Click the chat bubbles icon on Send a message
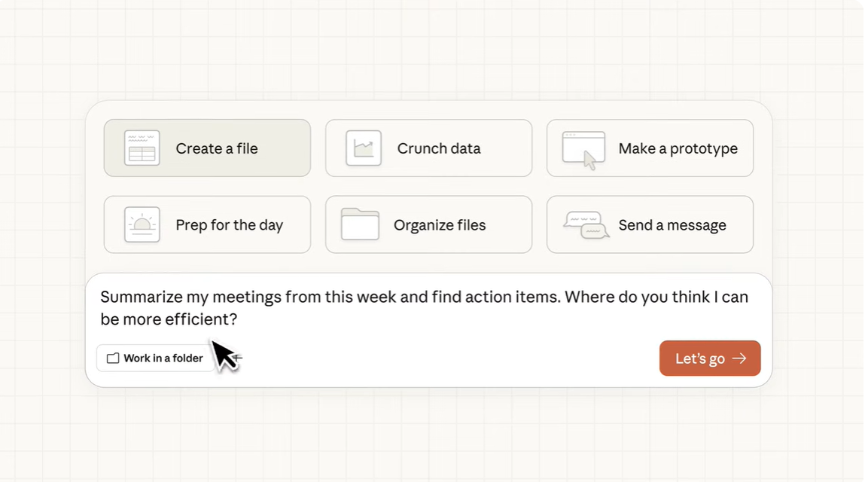The image size is (868, 482). coord(587,224)
